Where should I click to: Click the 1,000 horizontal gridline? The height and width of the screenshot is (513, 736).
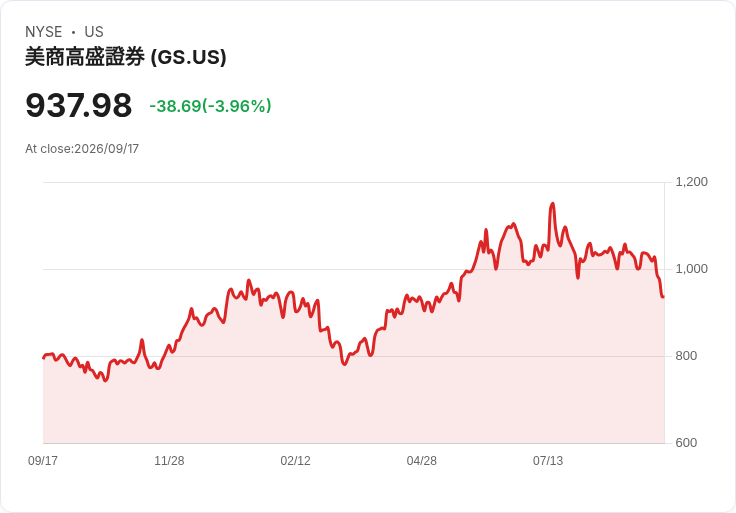(354, 269)
